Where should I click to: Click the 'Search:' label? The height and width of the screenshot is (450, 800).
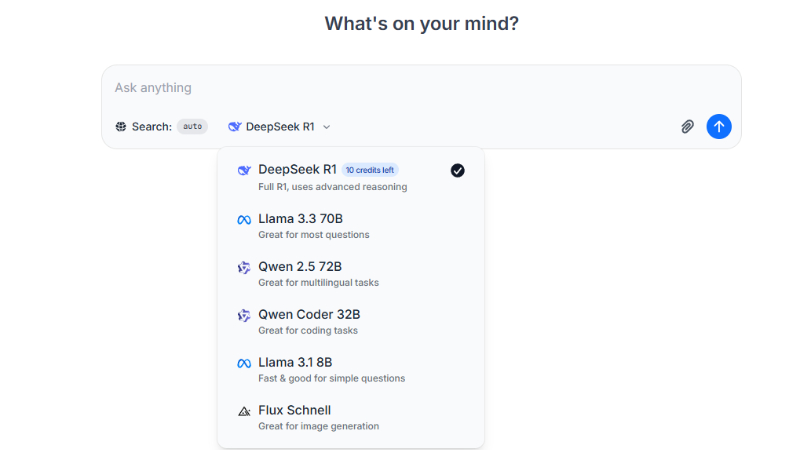152,127
